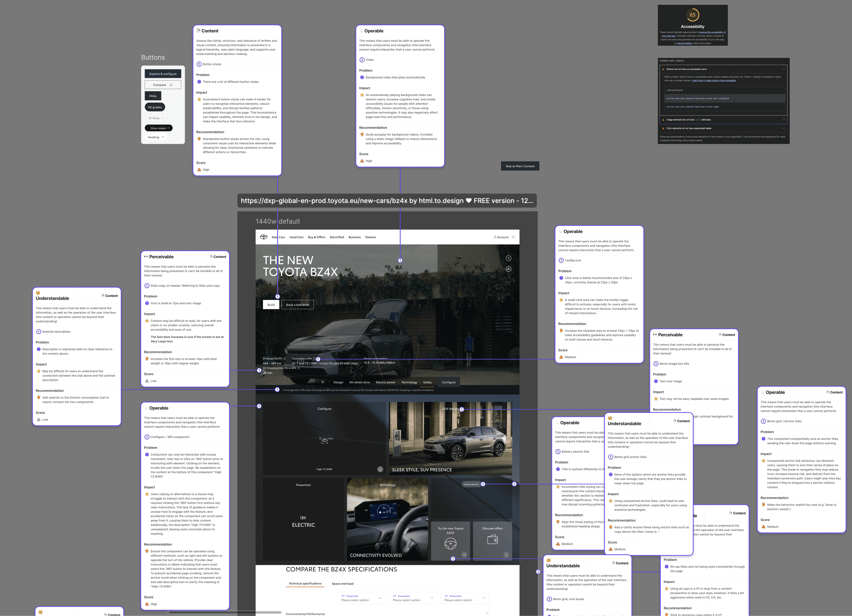Viewport: 852px width, 616px height.
Task: Click the steering wheel icon in the Try tile
Action: click(450, 544)
